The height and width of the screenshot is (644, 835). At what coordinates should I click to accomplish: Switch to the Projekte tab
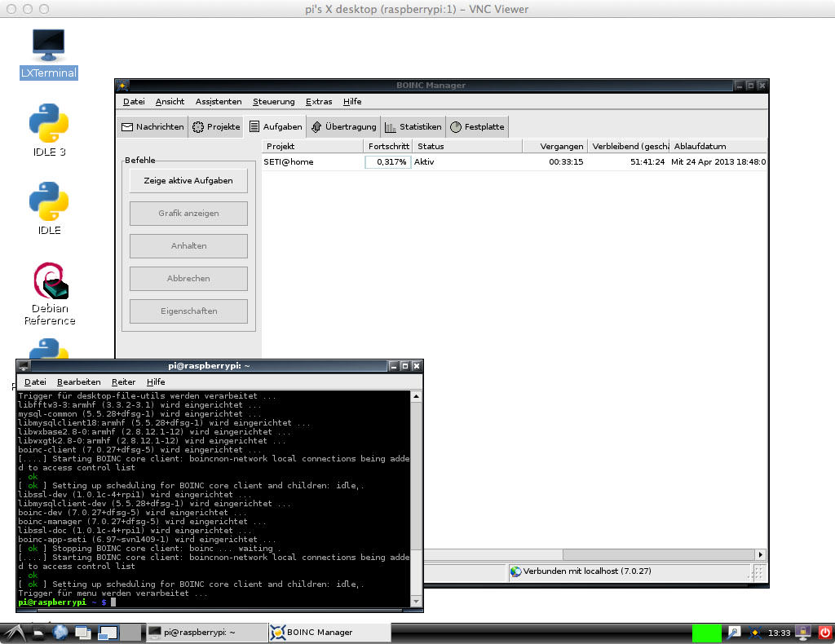216,126
